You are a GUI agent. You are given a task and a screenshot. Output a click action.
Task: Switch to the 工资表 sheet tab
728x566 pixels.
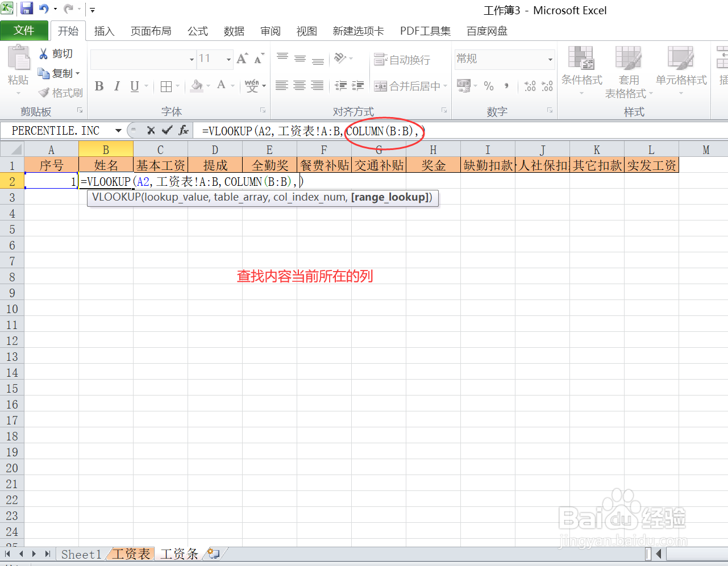[x=131, y=554]
